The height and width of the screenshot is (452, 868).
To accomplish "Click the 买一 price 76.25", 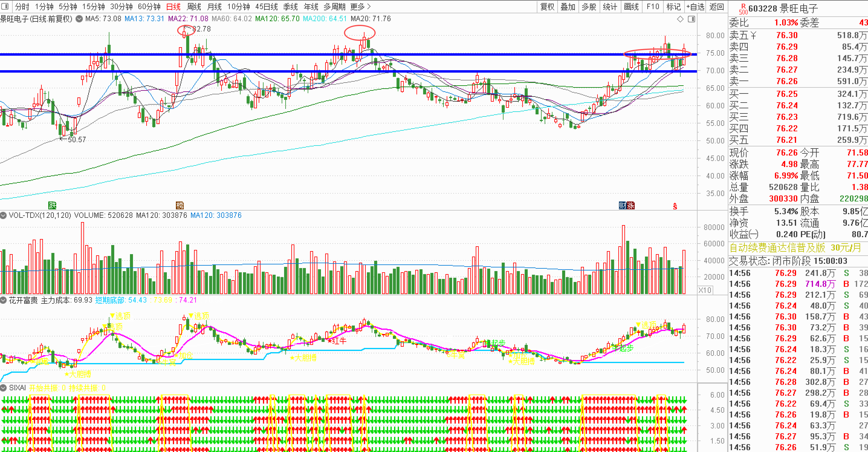I will pos(787,94).
